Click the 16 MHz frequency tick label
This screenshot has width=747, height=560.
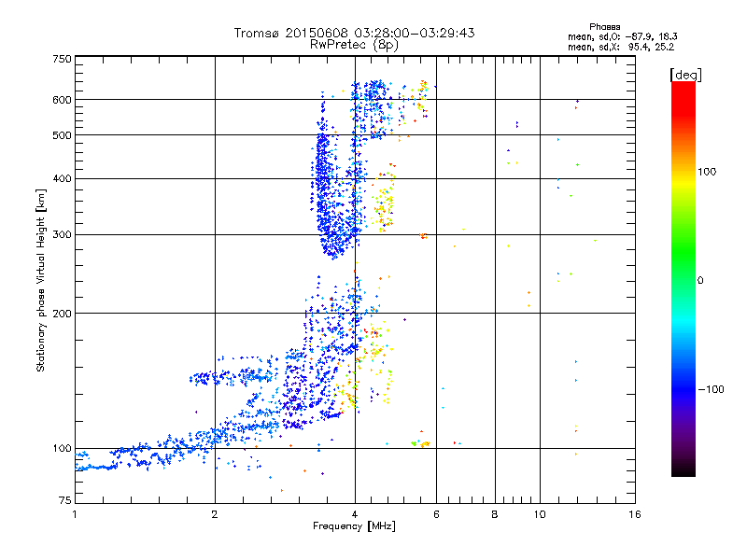coord(635,514)
